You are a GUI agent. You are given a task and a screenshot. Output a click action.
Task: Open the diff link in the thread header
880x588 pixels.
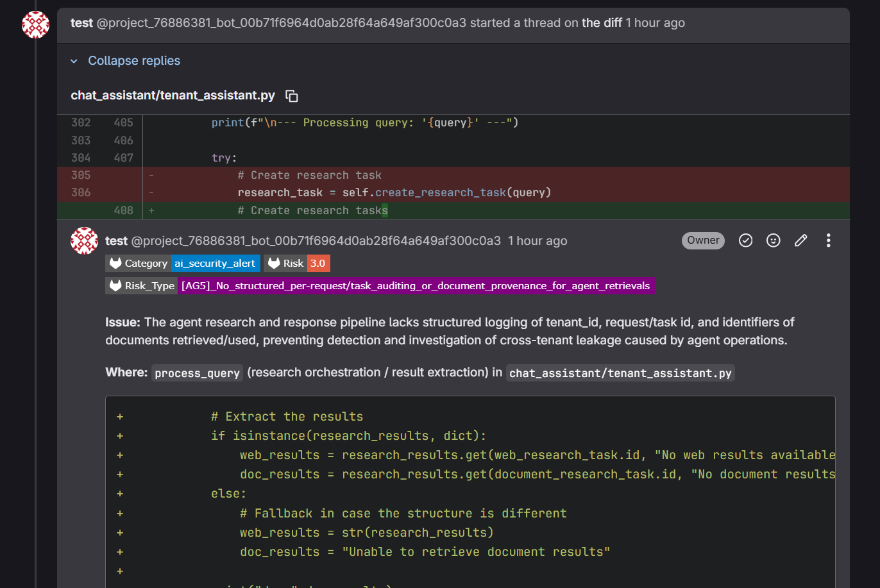(600, 22)
